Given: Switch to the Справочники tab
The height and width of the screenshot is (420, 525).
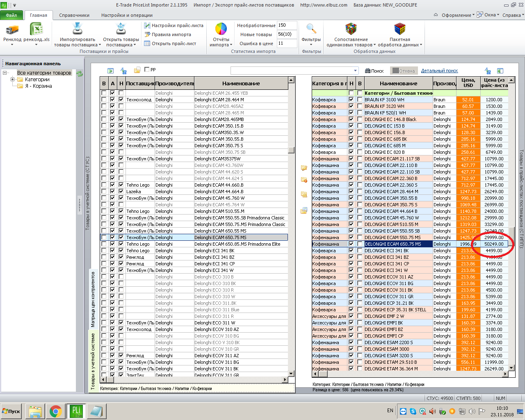Looking at the screenshot, I should pos(74,15).
